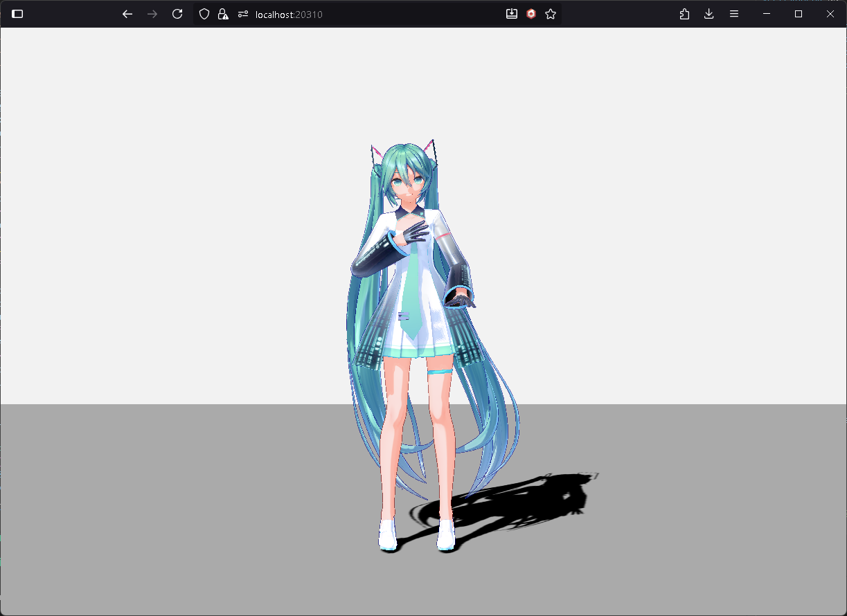Open the Extensions puzzle-piece menu
Image resolution: width=847 pixels, height=616 pixels.
[x=684, y=14]
